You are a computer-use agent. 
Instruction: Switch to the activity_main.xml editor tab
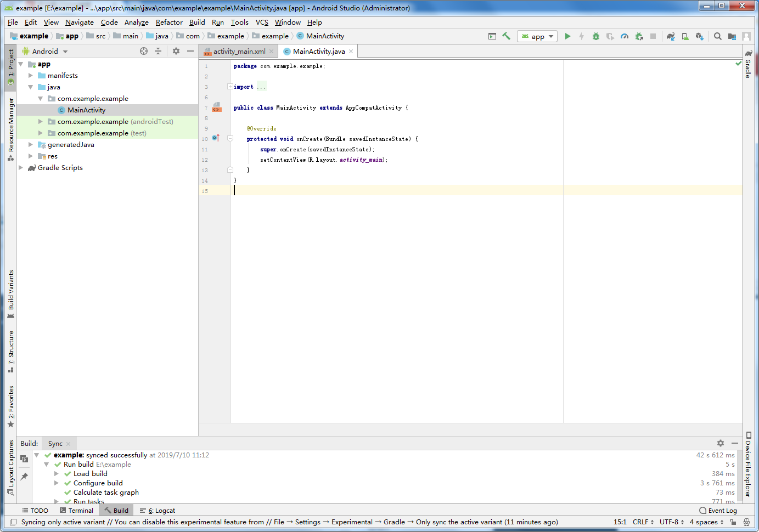[x=239, y=51]
